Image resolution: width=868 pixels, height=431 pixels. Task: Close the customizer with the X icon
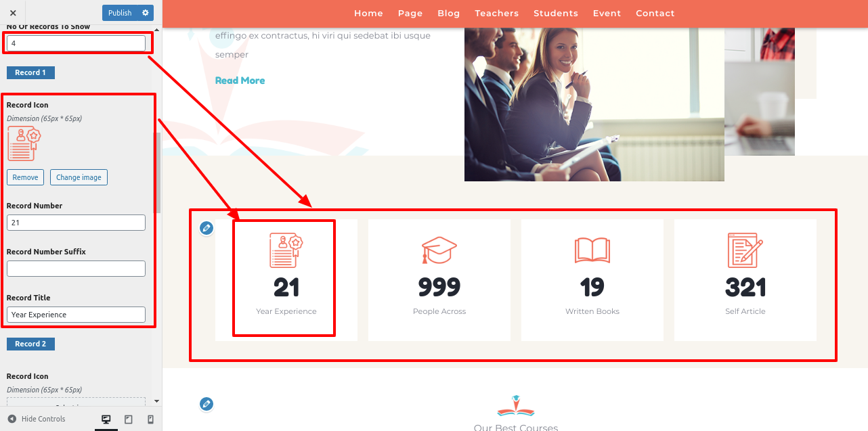coord(13,13)
